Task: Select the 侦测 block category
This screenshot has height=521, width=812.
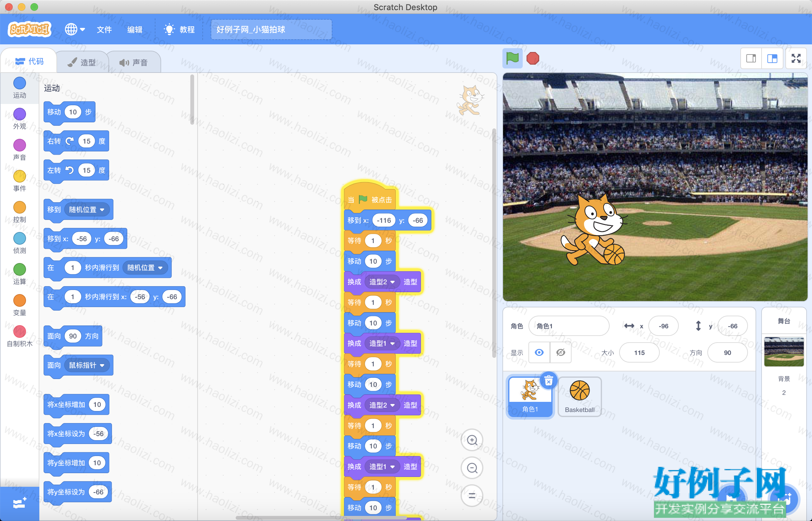Action: click(x=20, y=243)
